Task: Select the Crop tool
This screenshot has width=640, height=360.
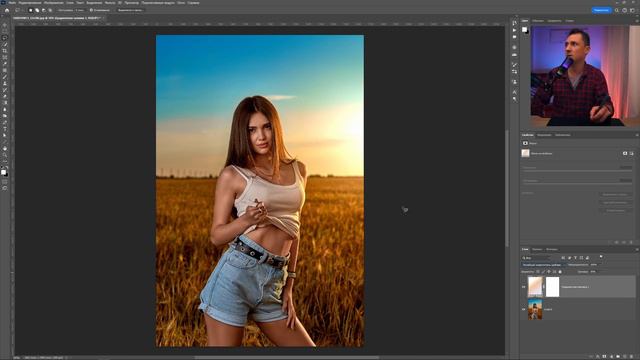Action: pyautogui.click(x=5, y=51)
